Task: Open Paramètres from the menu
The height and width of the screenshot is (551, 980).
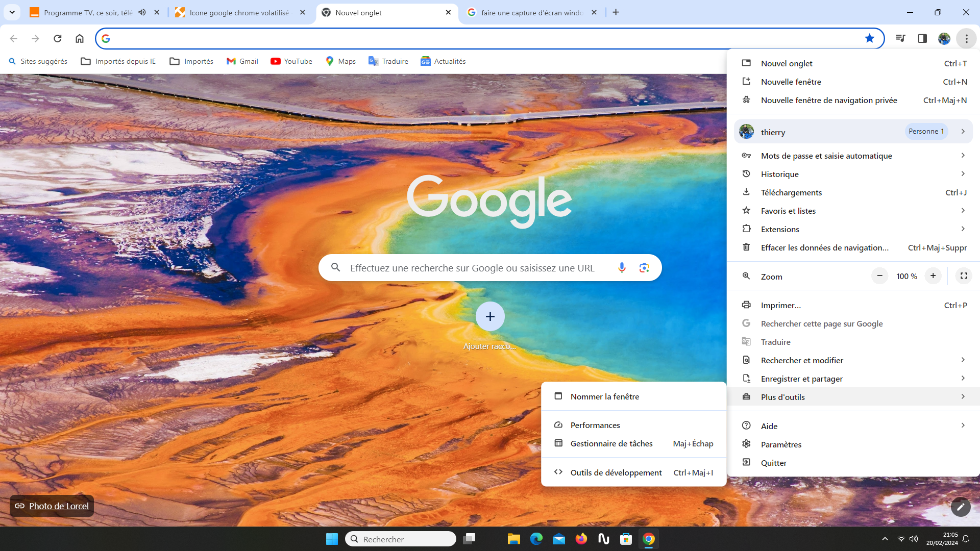Action: coord(853,444)
